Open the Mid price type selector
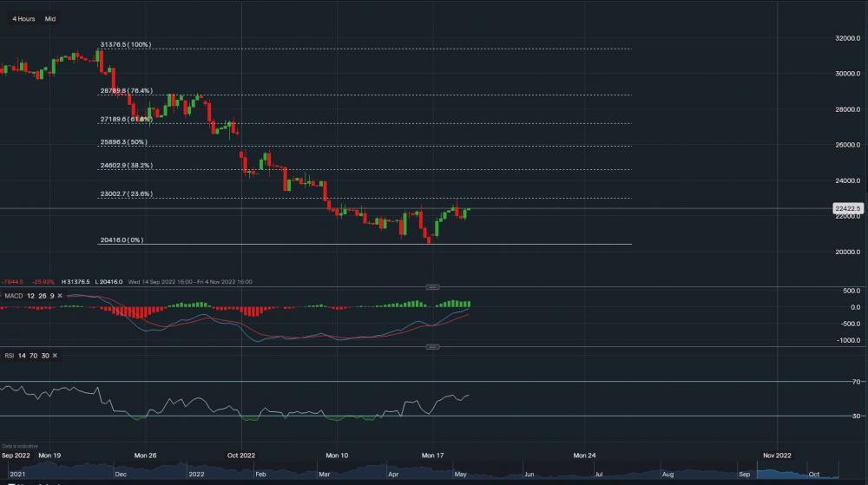This screenshot has width=868, height=485. click(x=50, y=18)
